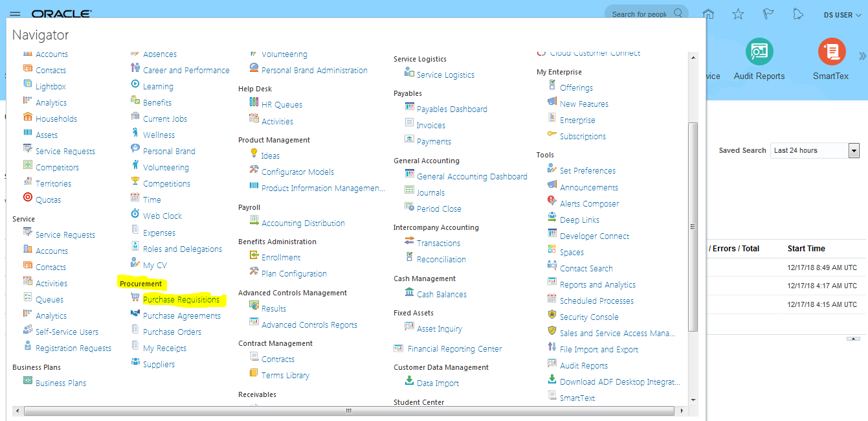The height and width of the screenshot is (421, 868).
Task: Click the Download ADF Desktop Integration icon
Action: [x=551, y=380]
